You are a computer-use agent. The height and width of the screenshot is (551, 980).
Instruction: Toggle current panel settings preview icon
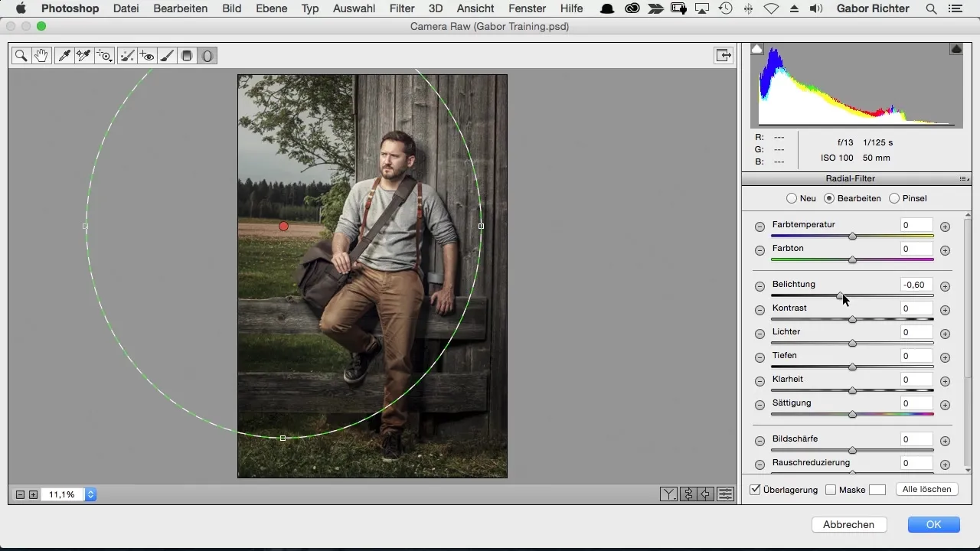coord(726,494)
